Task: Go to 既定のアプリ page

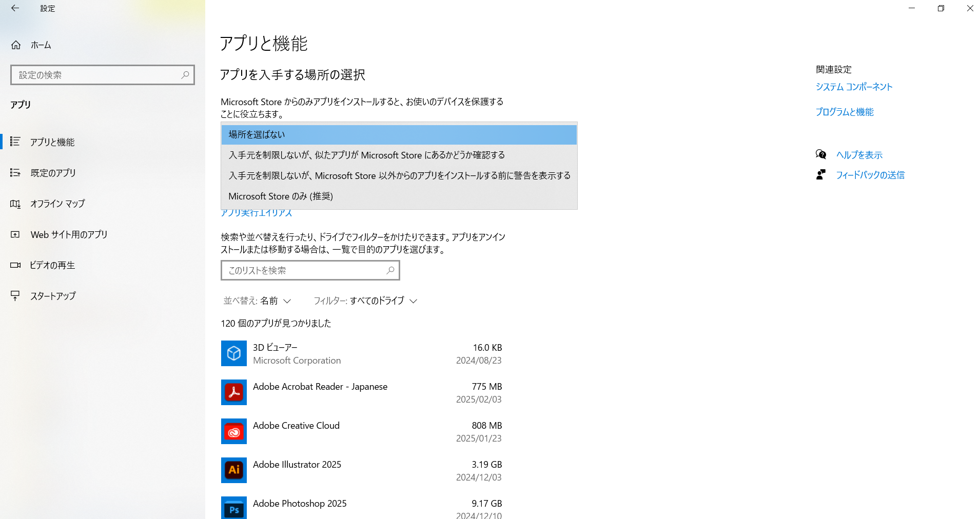Action: [103, 173]
